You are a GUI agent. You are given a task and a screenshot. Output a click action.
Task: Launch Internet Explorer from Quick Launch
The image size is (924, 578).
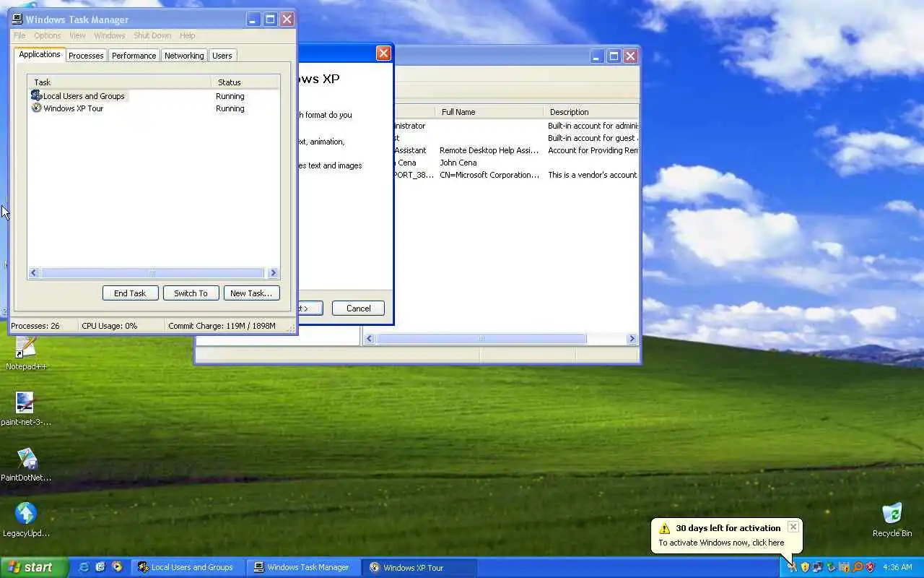point(84,567)
